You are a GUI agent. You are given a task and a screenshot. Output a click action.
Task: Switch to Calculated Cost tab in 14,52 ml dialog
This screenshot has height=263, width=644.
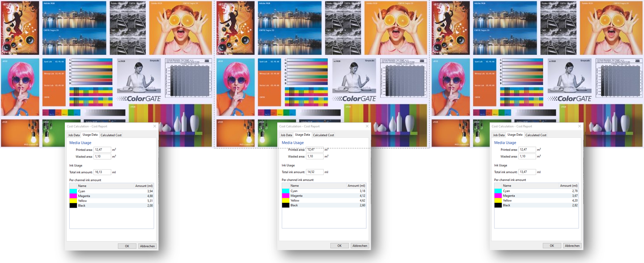pyautogui.click(x=323, y=135)
